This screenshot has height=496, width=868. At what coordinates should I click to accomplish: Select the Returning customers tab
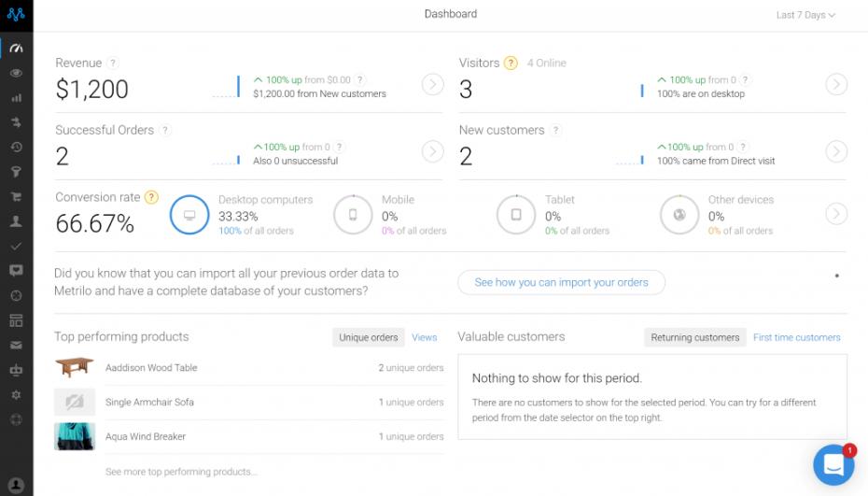coord(694,337)
